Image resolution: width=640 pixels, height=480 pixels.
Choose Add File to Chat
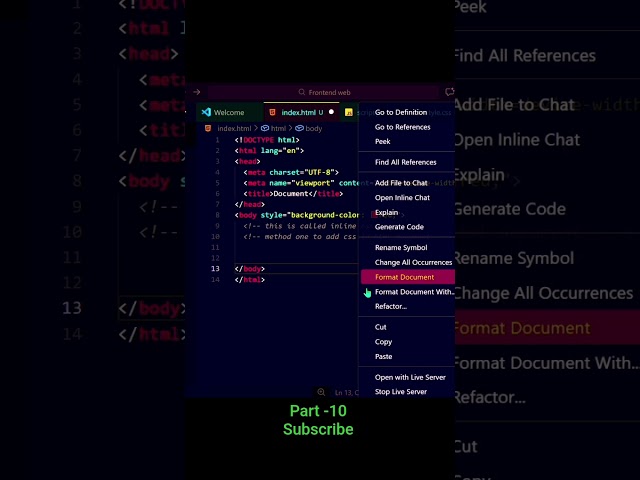click(401, 183)
